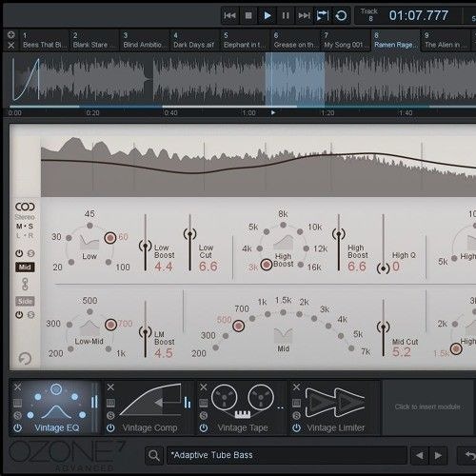Select track 7 My Song 001 tab
Viewport: 476px width, 476px height.
coord(346,40)
